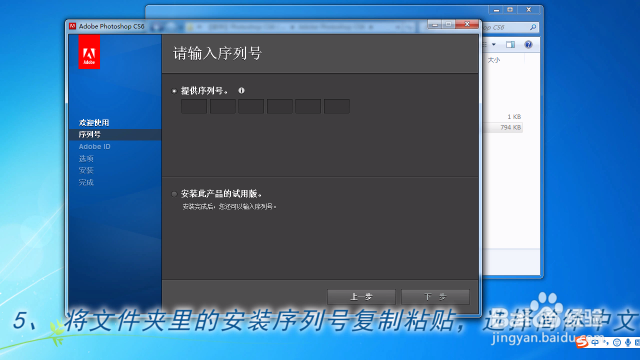Select the 提供序列号 radio option
640x360 pixels.
174,91
